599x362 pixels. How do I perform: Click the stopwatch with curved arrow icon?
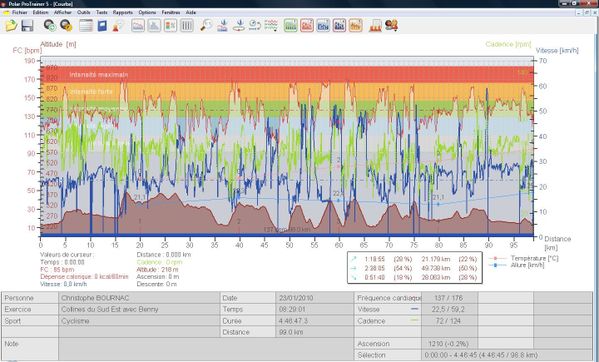(x=255, y=26)
